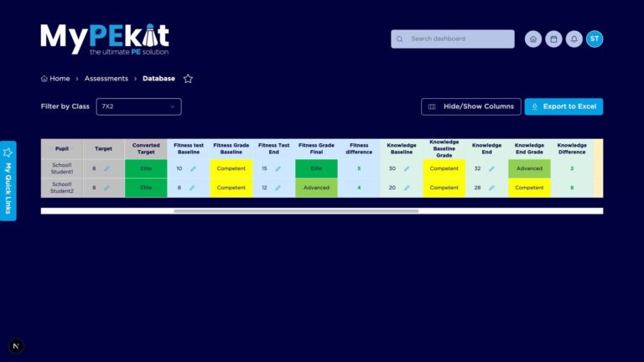This screenshot has height=362, width=644.
Task: Click Elite Converted Target cell for Student1
Action: (146, 168)
